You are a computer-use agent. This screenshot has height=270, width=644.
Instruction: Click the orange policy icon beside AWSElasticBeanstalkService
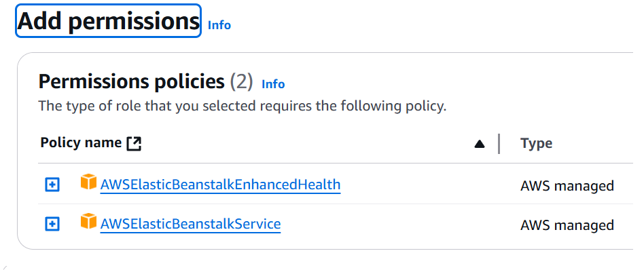(88, 220)
